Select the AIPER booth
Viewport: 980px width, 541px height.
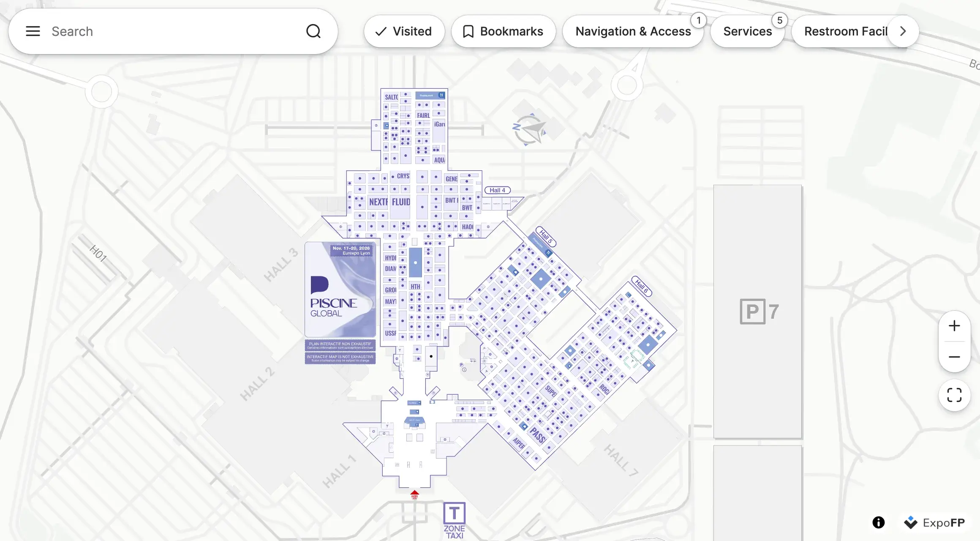tap(519, 443)
